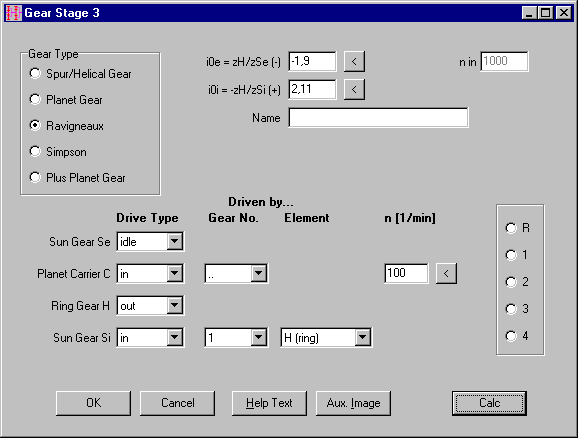Open the Help Text button
578x438 pixels.
269,403
